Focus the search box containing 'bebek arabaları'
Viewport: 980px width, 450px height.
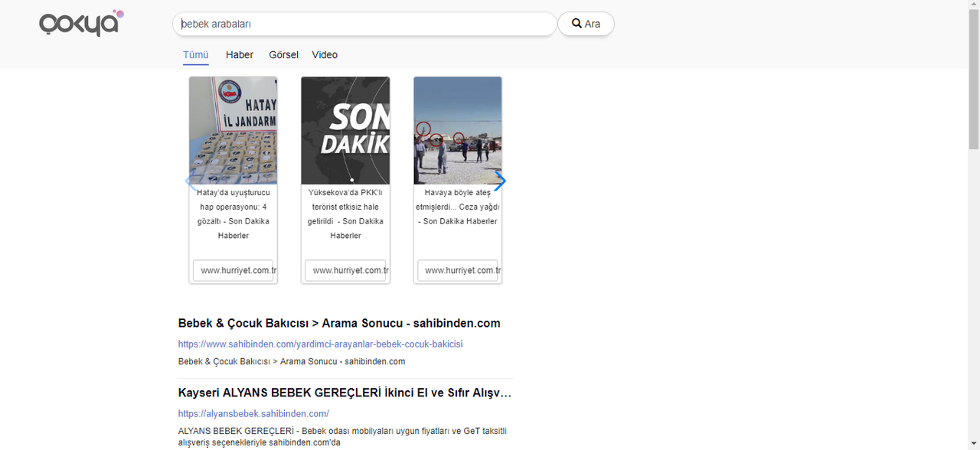pos(364,24)
